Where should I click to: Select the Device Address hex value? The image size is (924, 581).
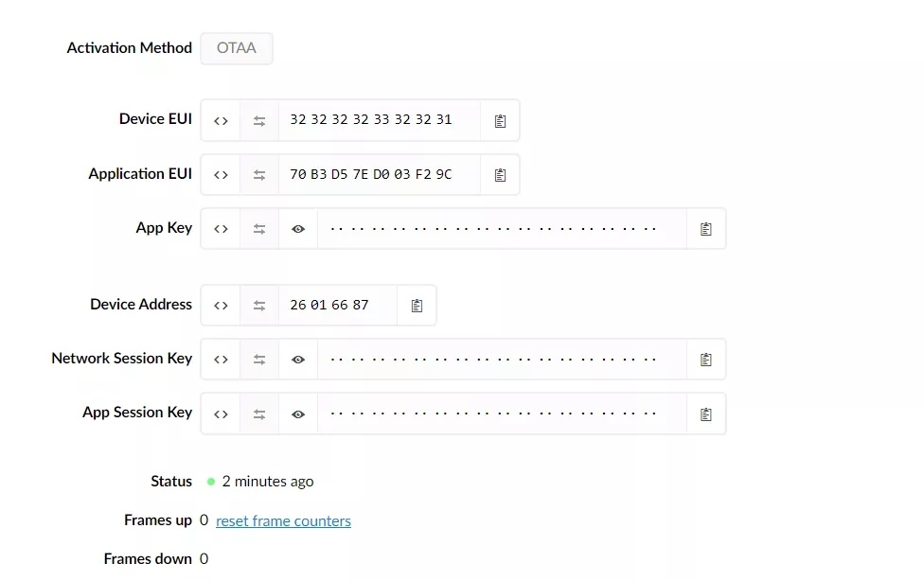tap(329, 306)
